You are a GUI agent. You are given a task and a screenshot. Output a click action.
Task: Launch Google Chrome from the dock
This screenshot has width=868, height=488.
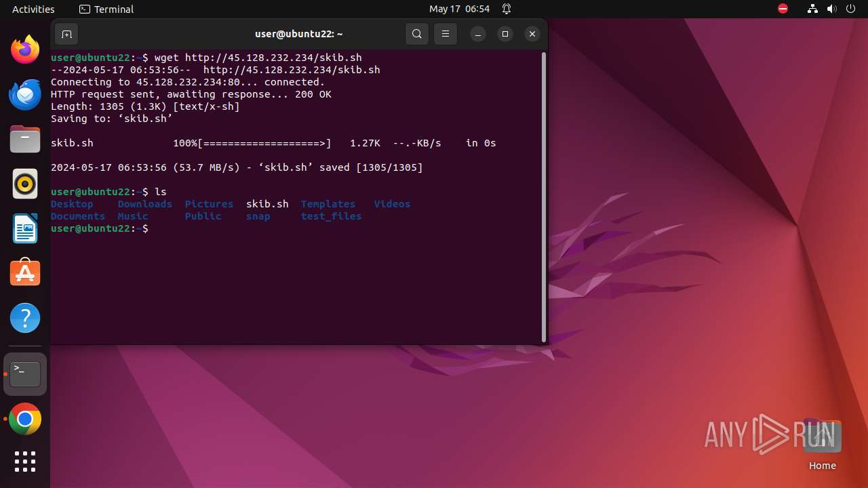[25, 419]
